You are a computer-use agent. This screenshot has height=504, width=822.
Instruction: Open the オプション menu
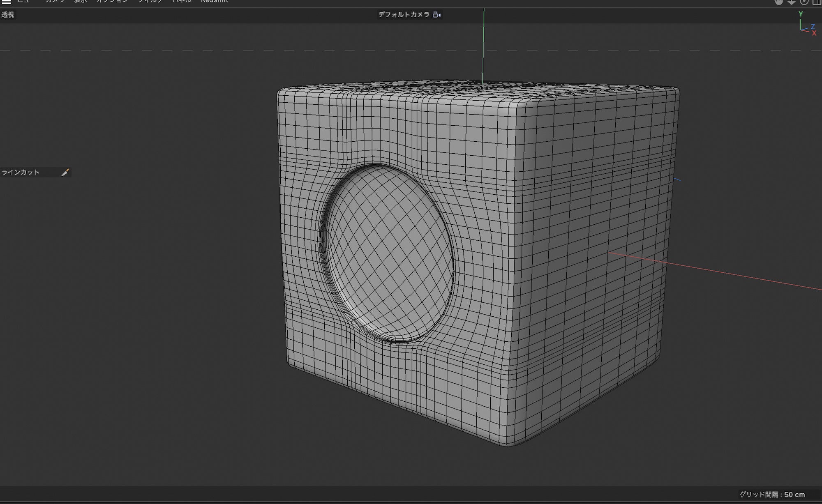click(112, 2)
